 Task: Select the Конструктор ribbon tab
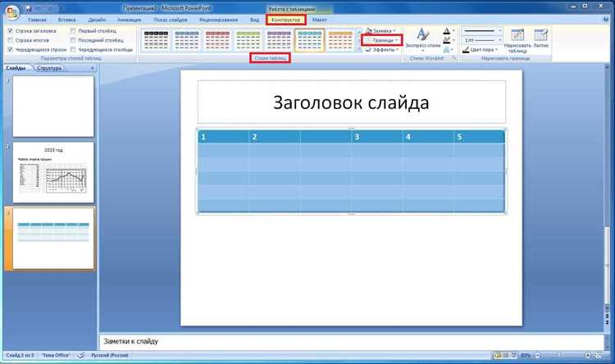(286, 20)
